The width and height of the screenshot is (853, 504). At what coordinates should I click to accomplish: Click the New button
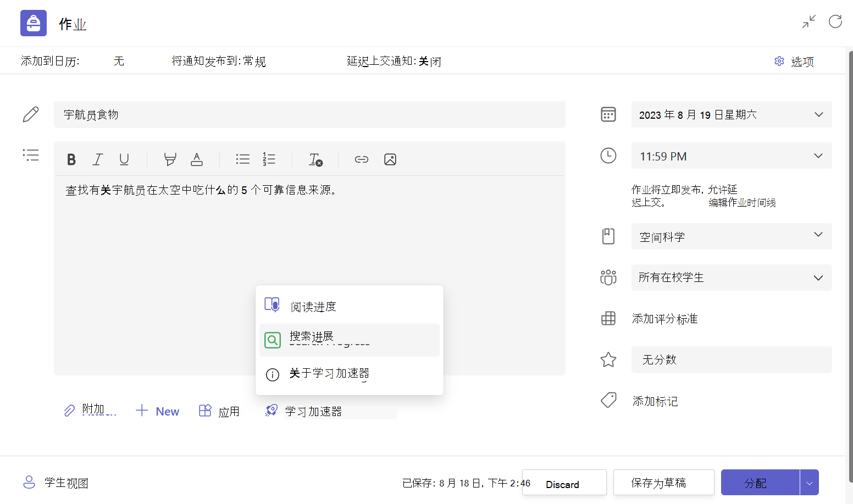157,411
